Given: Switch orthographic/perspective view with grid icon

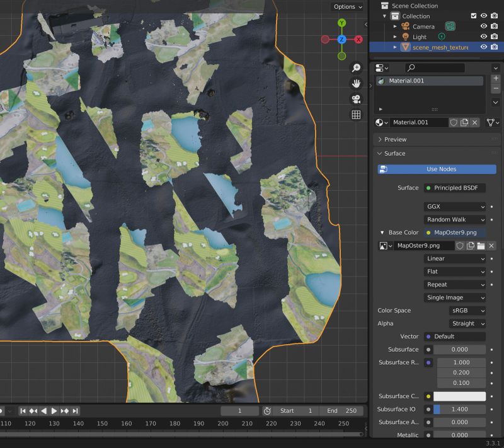Looking at the screenshot, I should [x=356, y=115].
